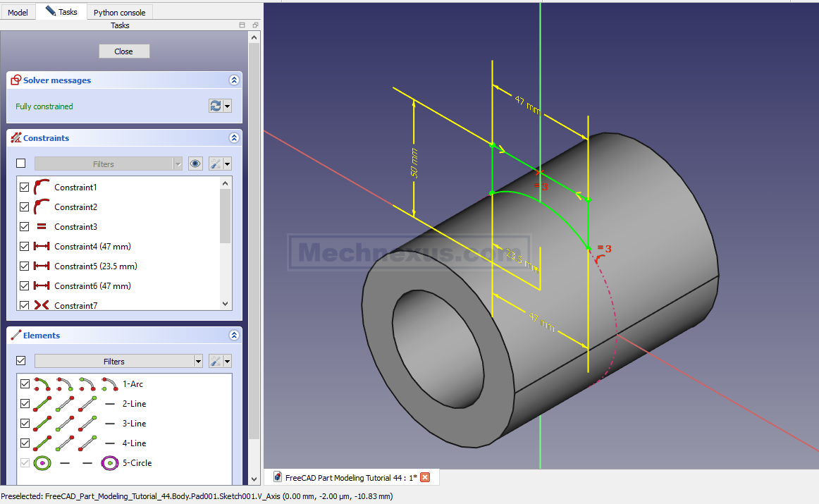Click the Constraint4 distance icon
This screenshot has width=819, height=504.
coord(42,247)
